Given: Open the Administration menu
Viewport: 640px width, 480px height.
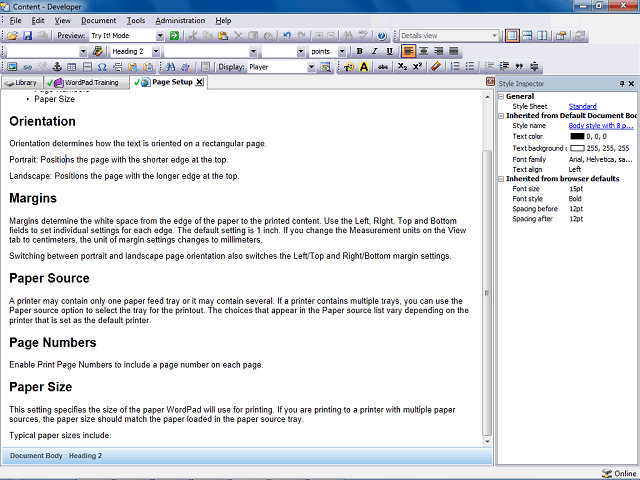Looking at the screenshot, I should (180, 20).
